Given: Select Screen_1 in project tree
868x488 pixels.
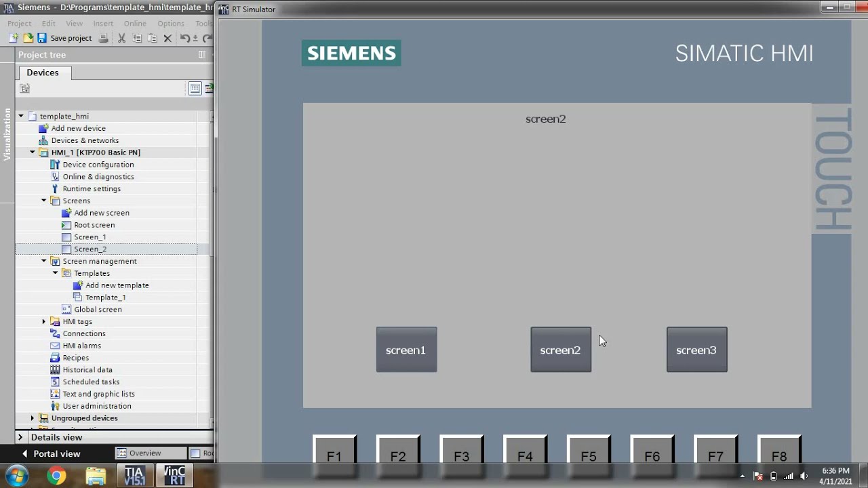Looking at the screenshot, I should click(90, 237).
